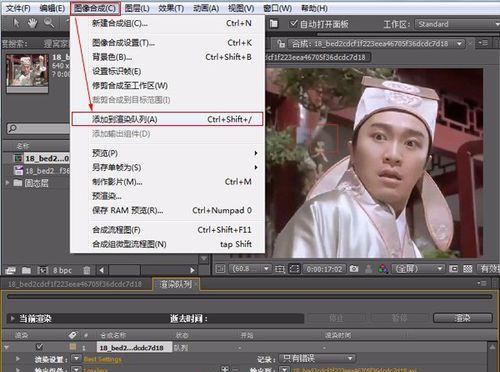
Task: Click the composition icon of 18_bed2...0 item
Action: coord(18,158)
